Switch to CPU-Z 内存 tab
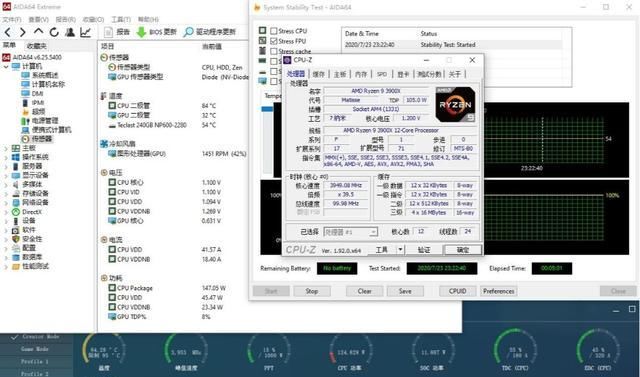The height and width of the screenshot is (377, 640). coord(361,74)
